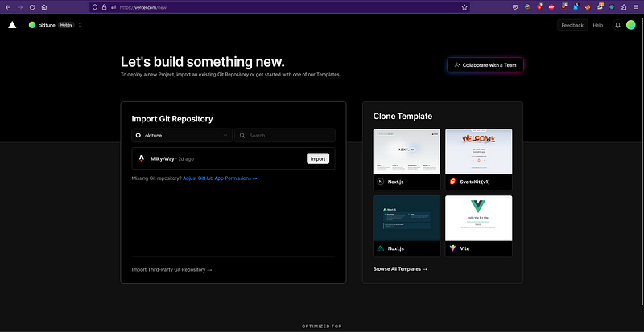This screenshot has height=332, width=644.
Task: Click the GitHub icon in oldtune dropdown
Action: pyautogui.click(x=138, y=135)
